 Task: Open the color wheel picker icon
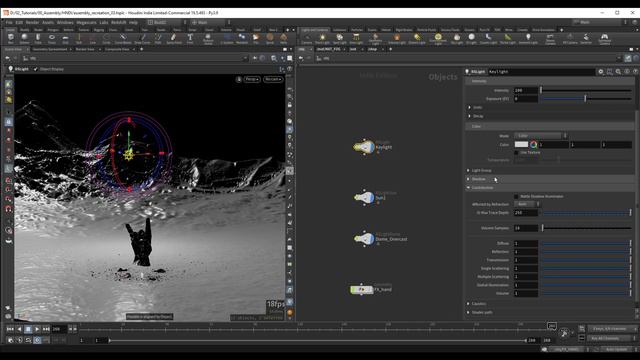coord(533,144)
